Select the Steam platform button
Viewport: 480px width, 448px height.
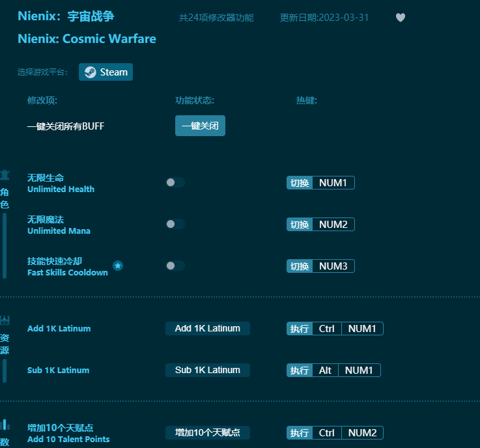point(106,72)
